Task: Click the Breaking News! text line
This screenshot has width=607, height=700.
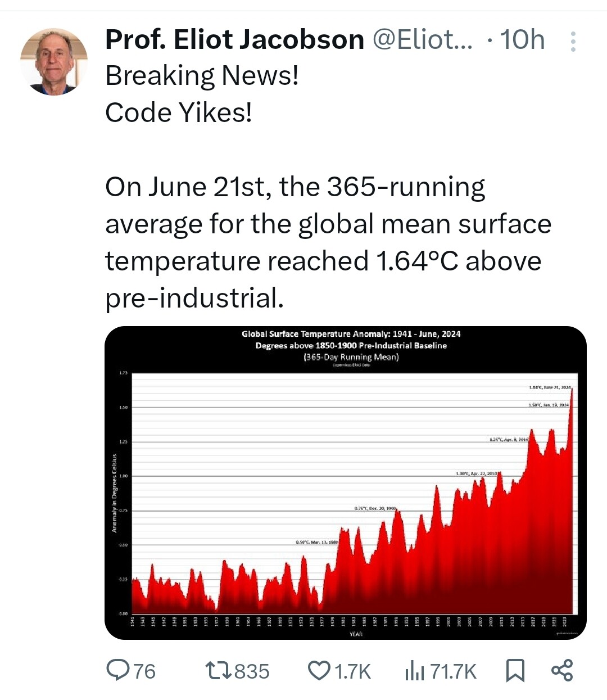Action: (202, 75)
